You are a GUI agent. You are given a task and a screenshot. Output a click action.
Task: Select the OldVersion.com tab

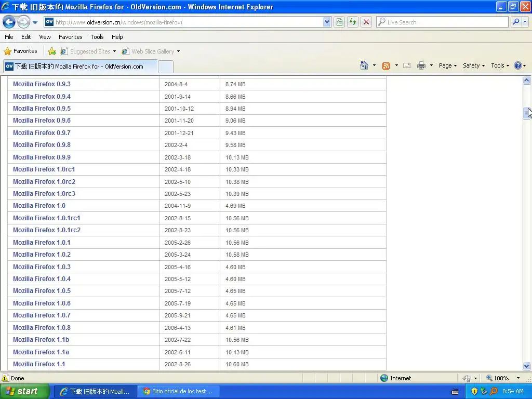[81, 66]
